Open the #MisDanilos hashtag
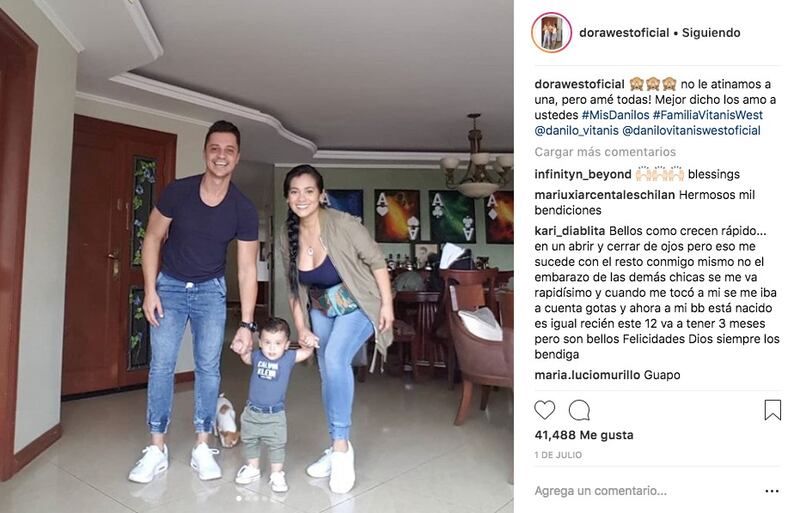Screen dimensions: 800x513 (615, 115)
